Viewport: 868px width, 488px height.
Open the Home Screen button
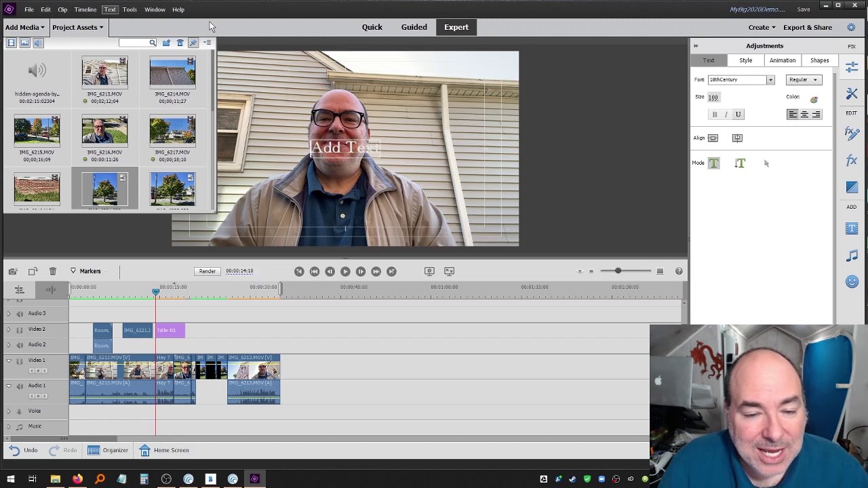(164, 450)
